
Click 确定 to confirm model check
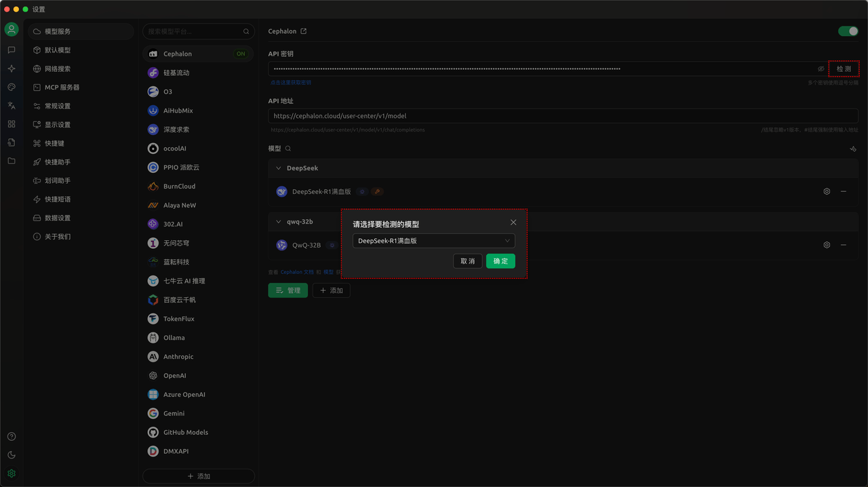click(x=500, y=261)
